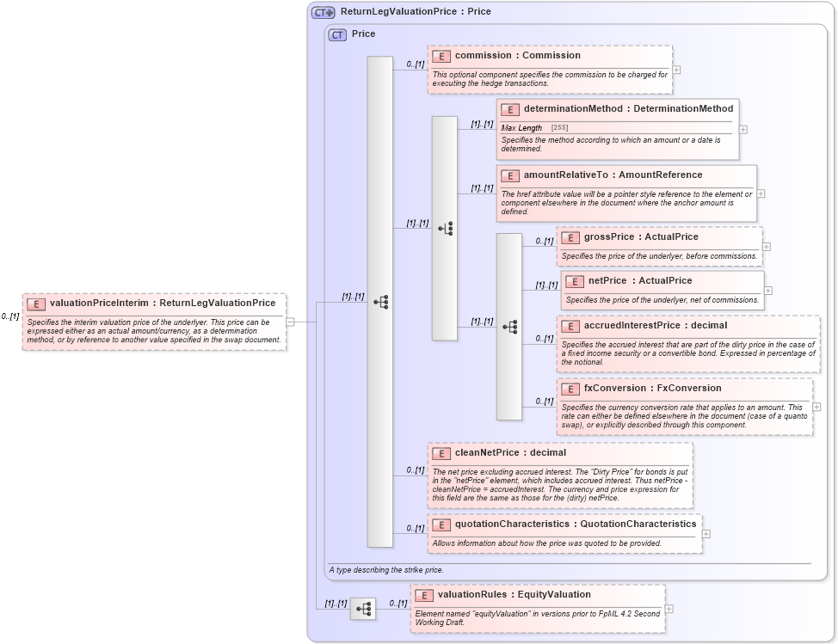The image size is (838, 644).
Task: Click the valuationRules equityValuation description text
Action: coord(538,618)
